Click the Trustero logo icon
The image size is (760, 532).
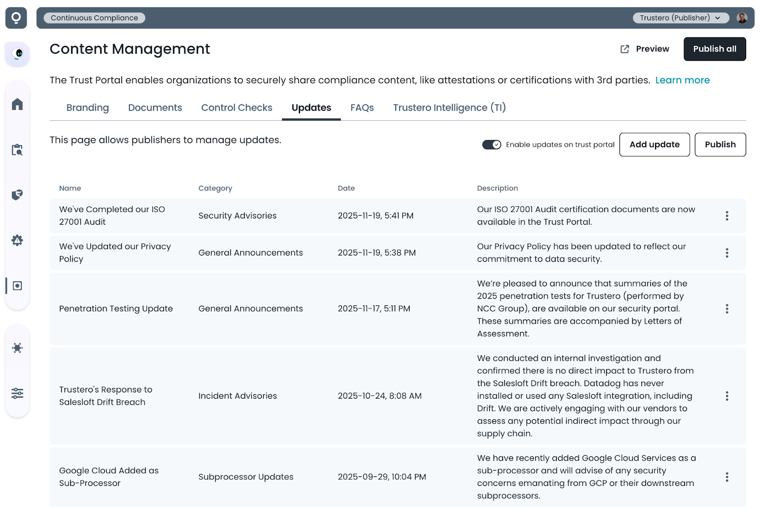coord(16,18)
